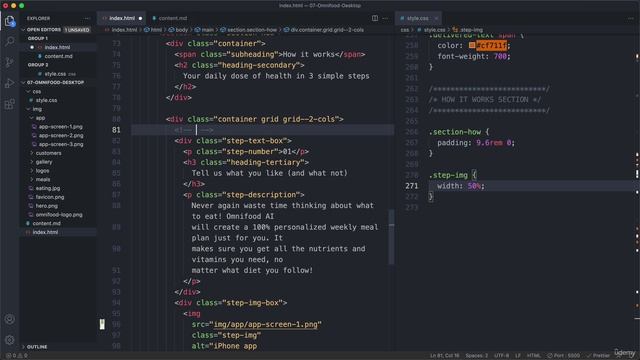Click breadcrumb 'main' in index.html
The image size is (640, 360).
(207, 30)
